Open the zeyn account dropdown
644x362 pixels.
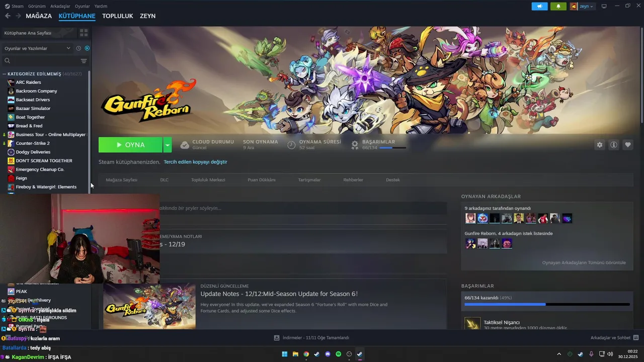coord(582,6)
